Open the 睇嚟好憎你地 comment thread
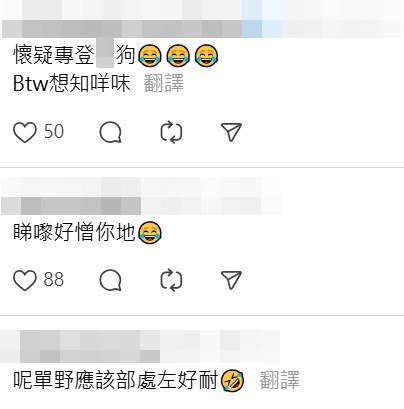This screenshot has width=404, height=409. pyautogui.click(x=88, y=232)
